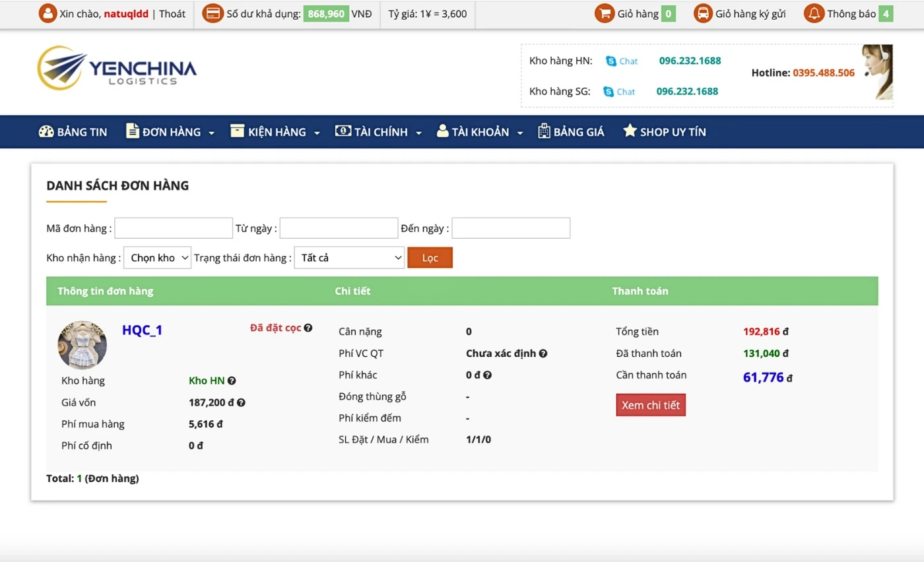This screenshot has width=924, height=562.
Task: Expand the ĐƠN HÀNG menu
Action: tap(170, 132)
